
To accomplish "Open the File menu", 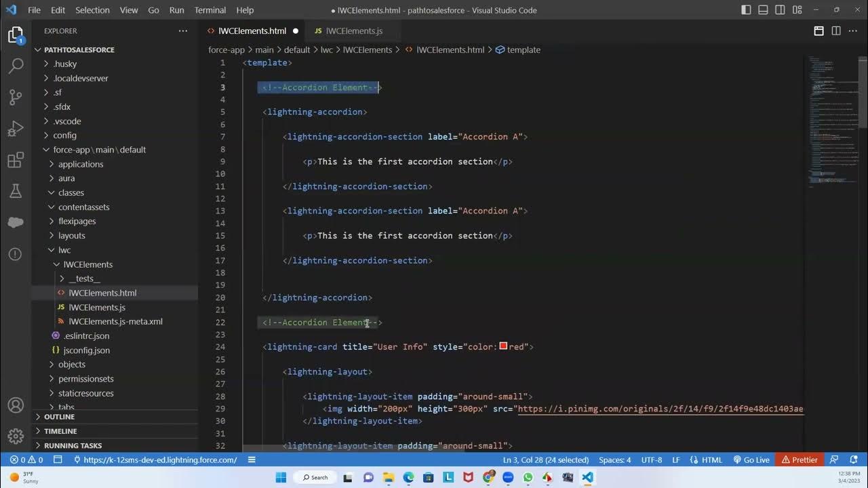I will click(x=34, y=10).
